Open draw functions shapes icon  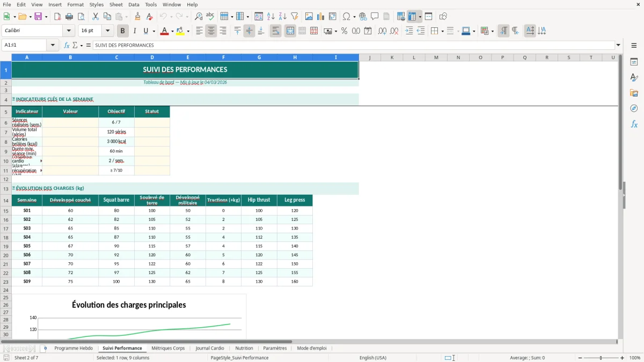(x=443, y=17)
